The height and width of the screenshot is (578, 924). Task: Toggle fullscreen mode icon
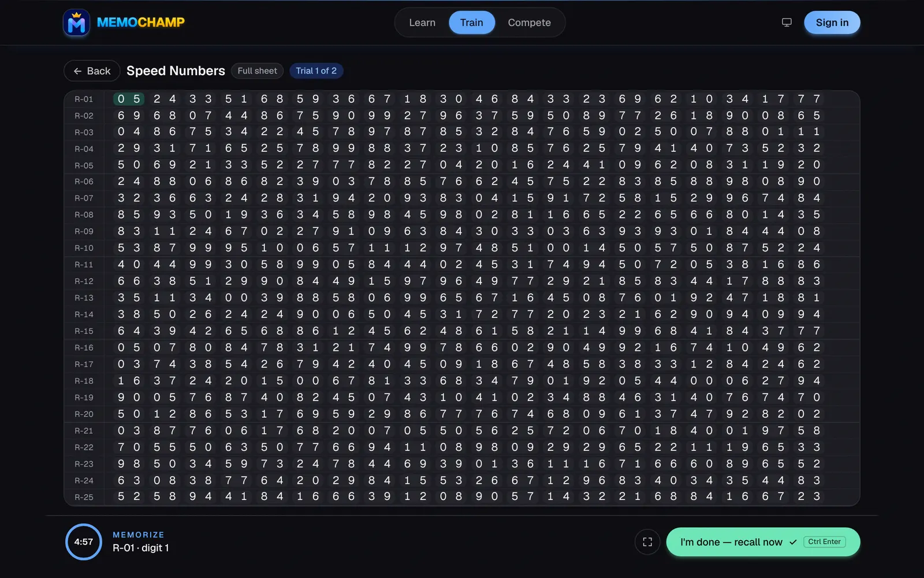(647, 542)
